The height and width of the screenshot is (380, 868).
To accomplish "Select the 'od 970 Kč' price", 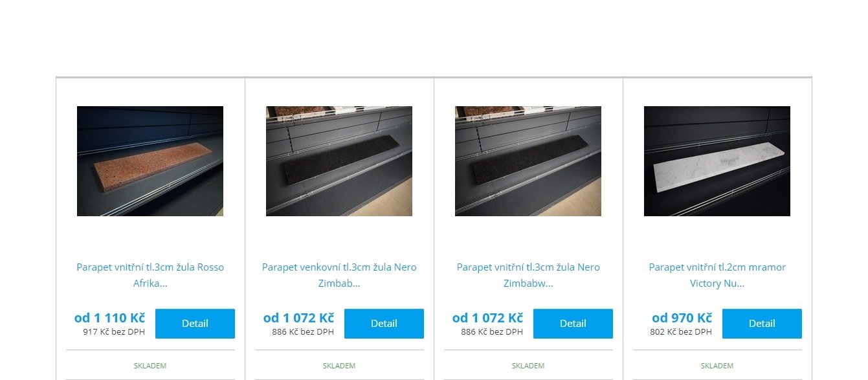I will pos(682,318).
